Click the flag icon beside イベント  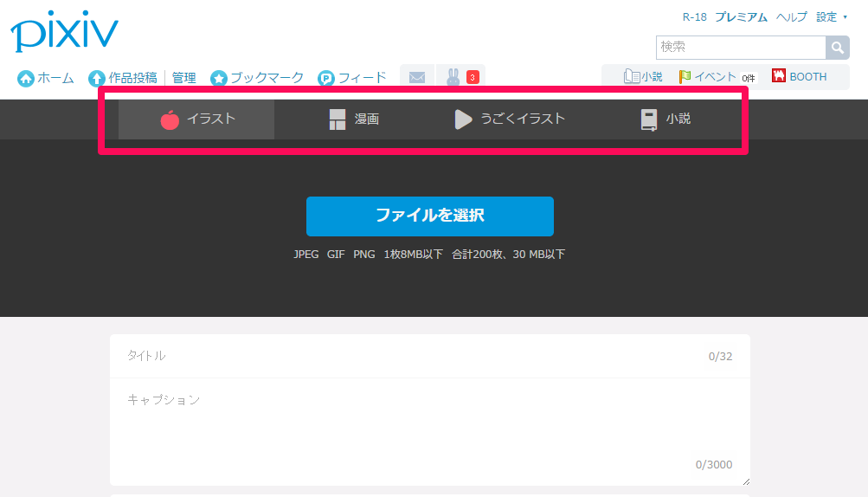685,76
